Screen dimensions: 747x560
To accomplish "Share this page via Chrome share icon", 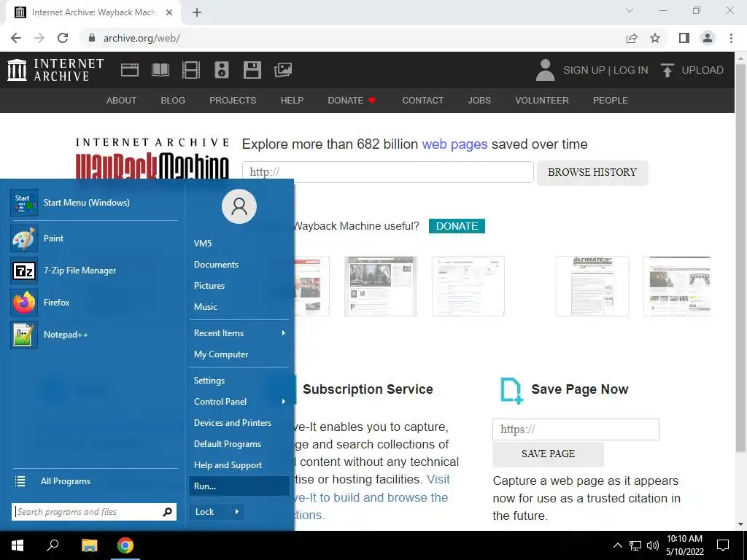I will [632, 38].
